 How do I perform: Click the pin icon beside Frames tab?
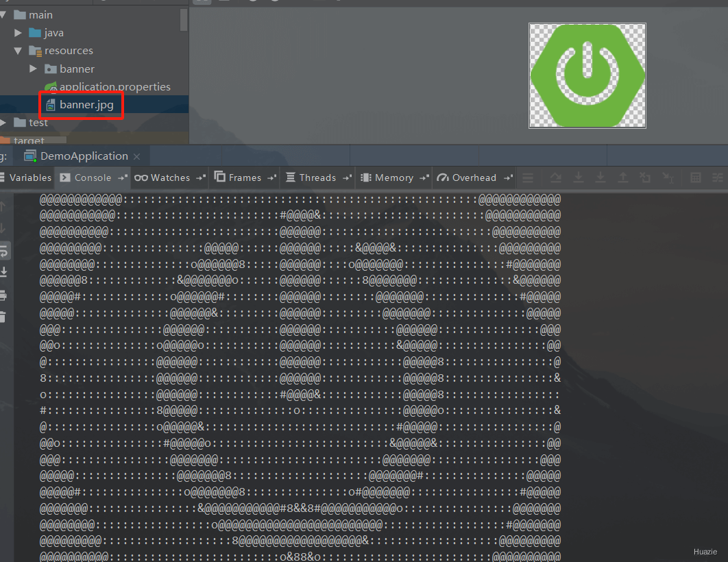(x=272, y=178)
